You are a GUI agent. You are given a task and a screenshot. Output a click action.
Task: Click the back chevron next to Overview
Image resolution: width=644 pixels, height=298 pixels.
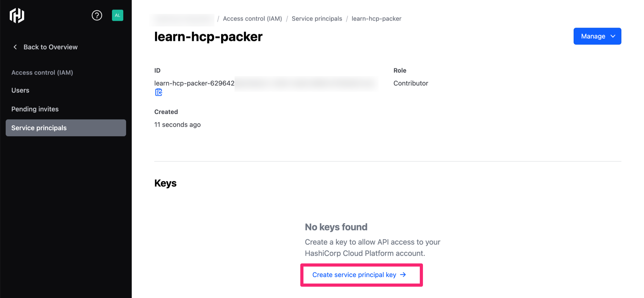(x=15, y=47)
